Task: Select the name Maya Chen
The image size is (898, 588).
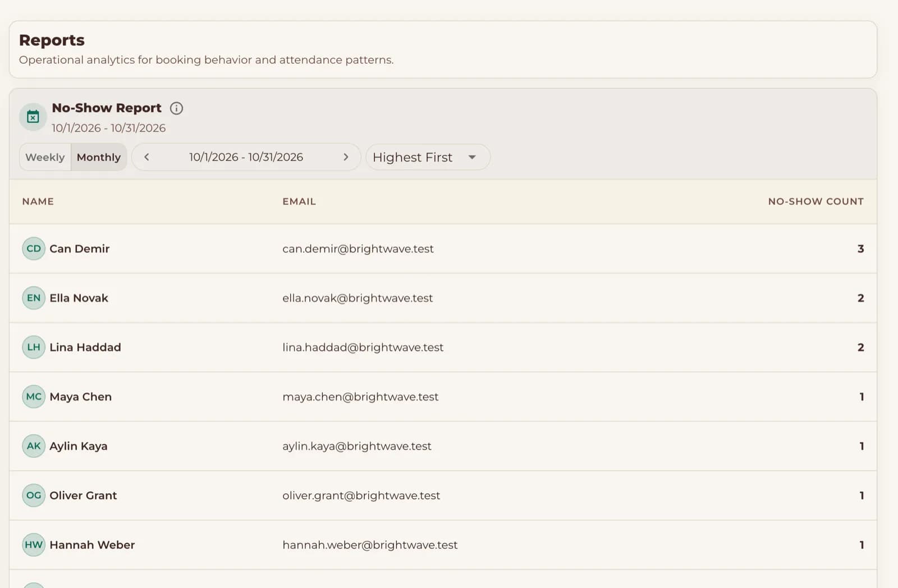Action: [81, 397]
